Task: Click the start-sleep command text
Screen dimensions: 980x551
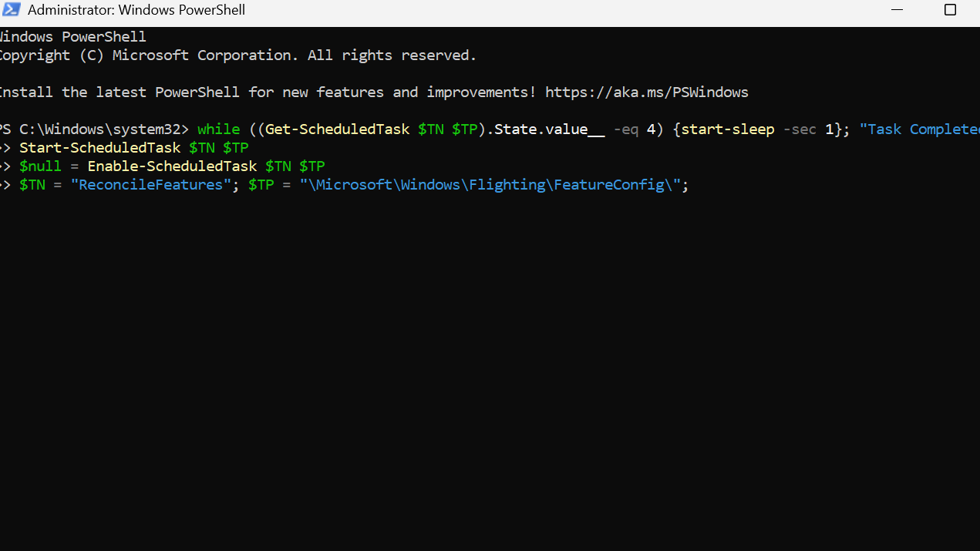Action: pos(727,129)
